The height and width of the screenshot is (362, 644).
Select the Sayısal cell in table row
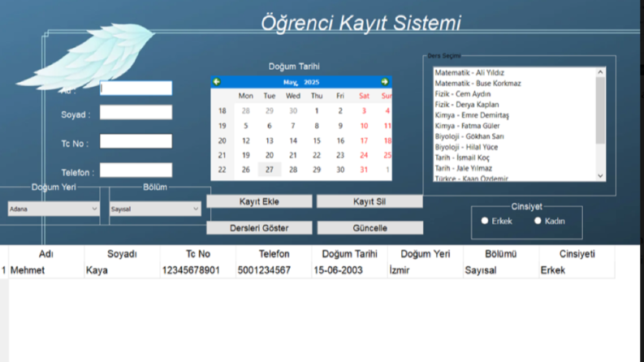click(x=501, y=270)
